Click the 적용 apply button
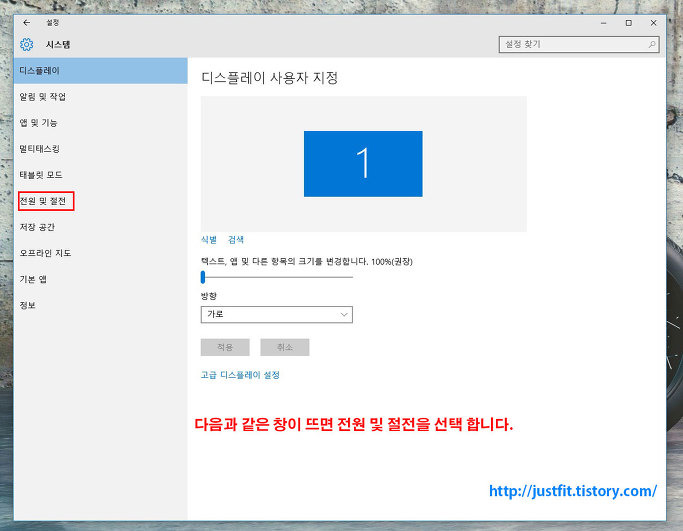 click(x=225, y=347)
